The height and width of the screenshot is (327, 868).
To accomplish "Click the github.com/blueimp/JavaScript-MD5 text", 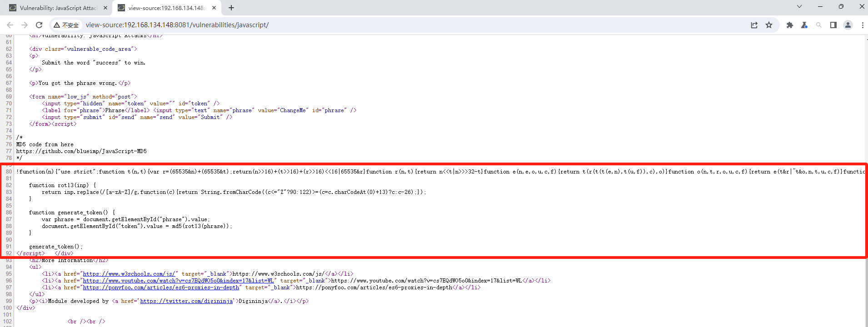I will [x=81, y=151].
